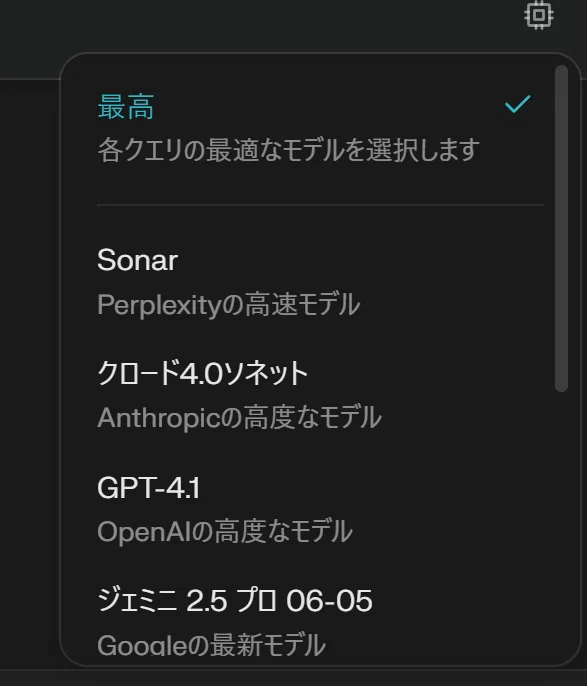
Task: Click the OpenAIの高度なモデル subtitle
Action: click(225, 531)
